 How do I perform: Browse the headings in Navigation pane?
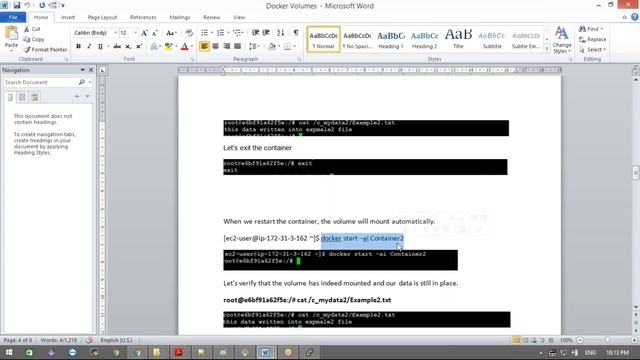click(10, 97)
